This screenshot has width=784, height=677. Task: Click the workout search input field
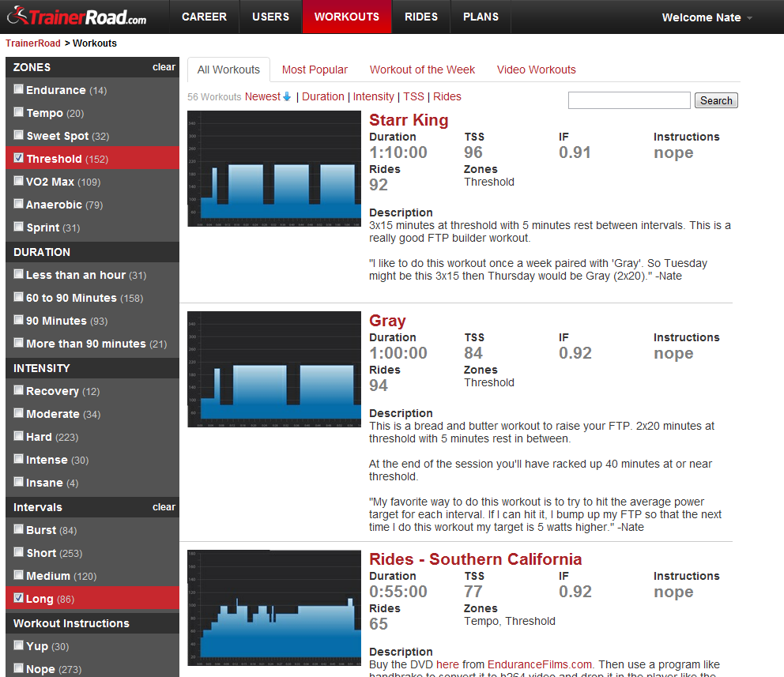(x=629, y=100)
